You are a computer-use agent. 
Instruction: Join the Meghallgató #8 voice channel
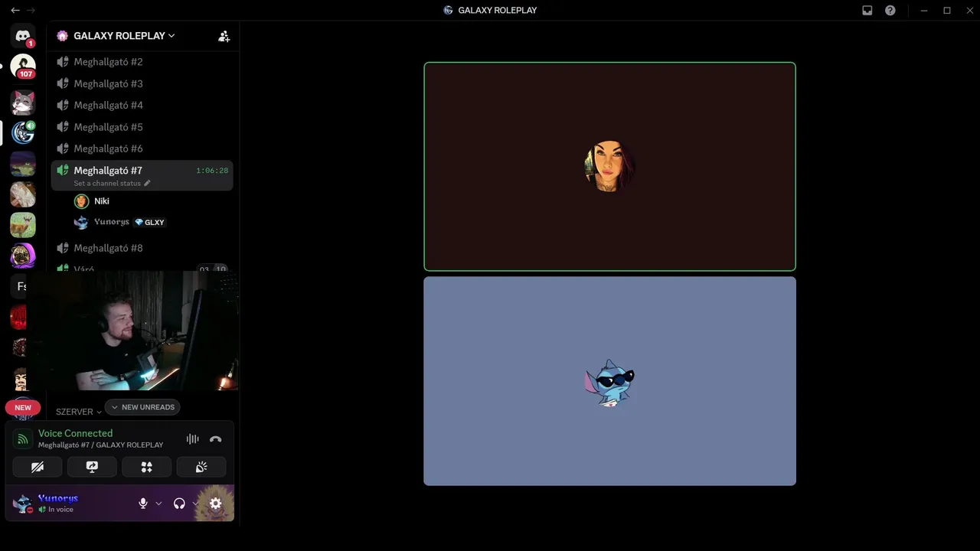[x=142, y=248]
